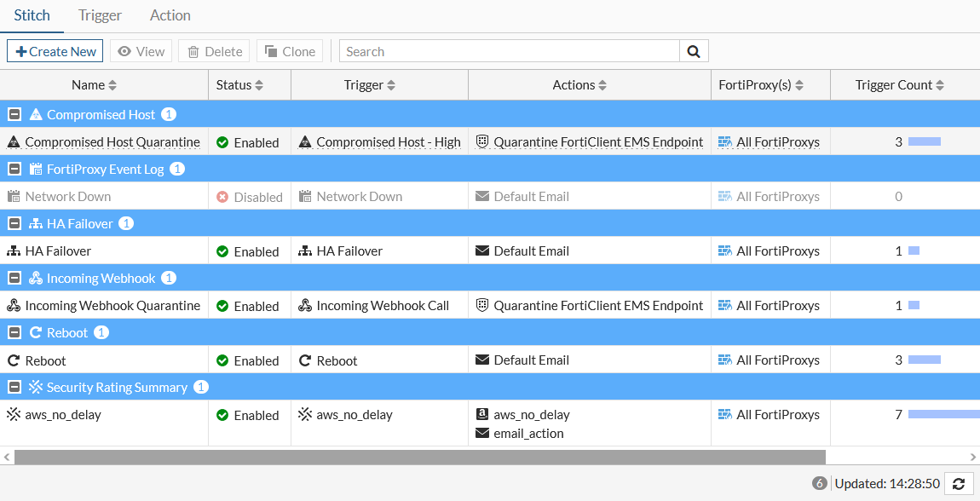Click the HA Failover trigger icon
The height and width of the screenshot is (501, 980).
coord(305,251)
